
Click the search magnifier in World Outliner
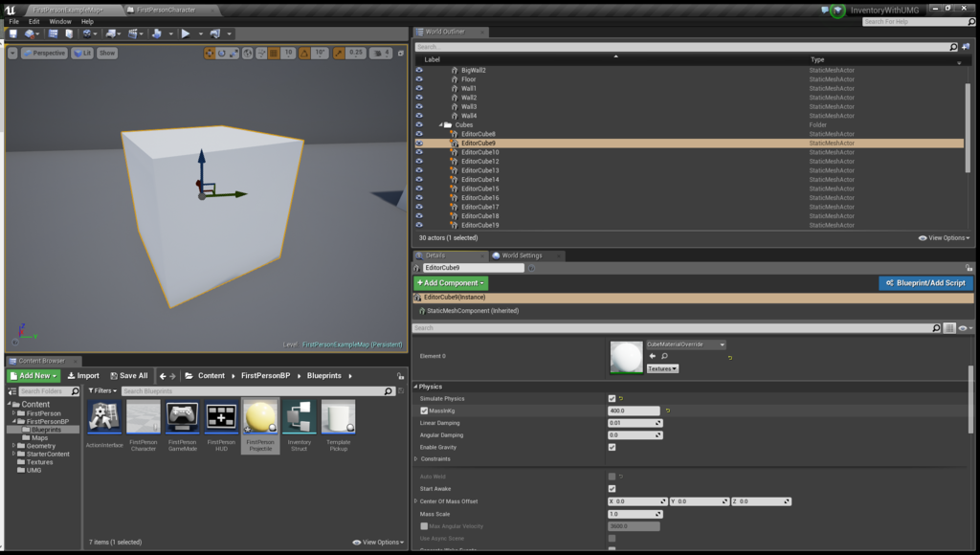click(x=953, y=47)
